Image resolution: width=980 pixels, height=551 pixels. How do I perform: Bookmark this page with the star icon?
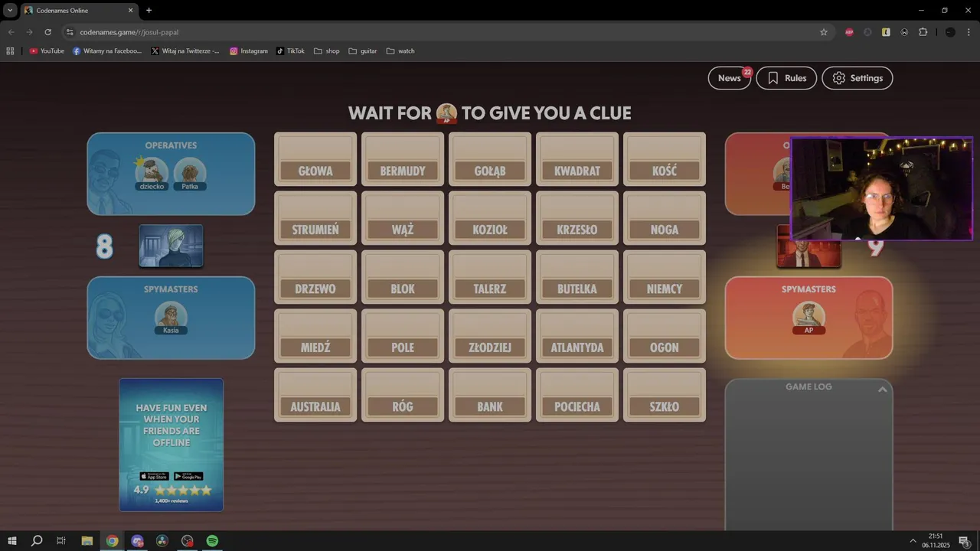point(824,32)
